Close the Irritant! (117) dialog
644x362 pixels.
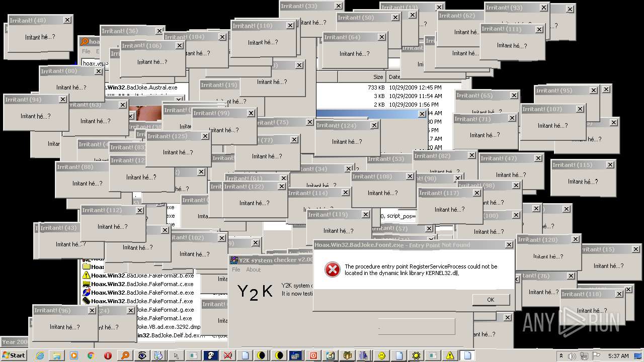476,193
